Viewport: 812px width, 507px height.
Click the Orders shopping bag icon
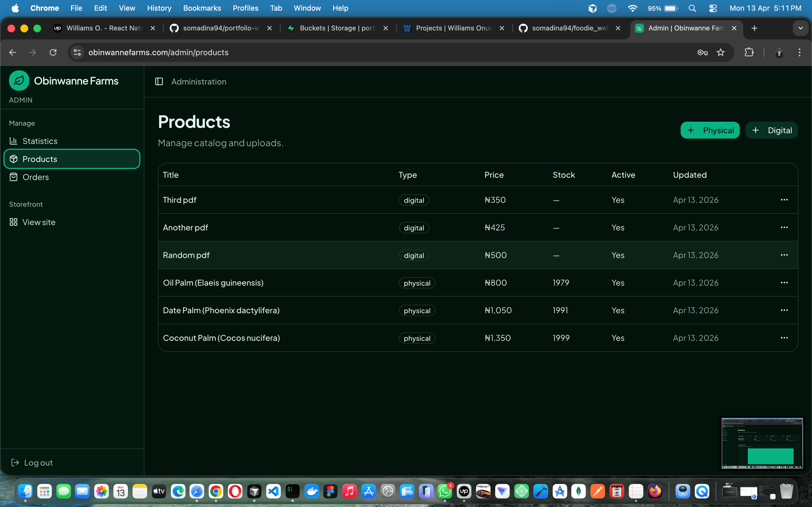click(x=14, y=177)
